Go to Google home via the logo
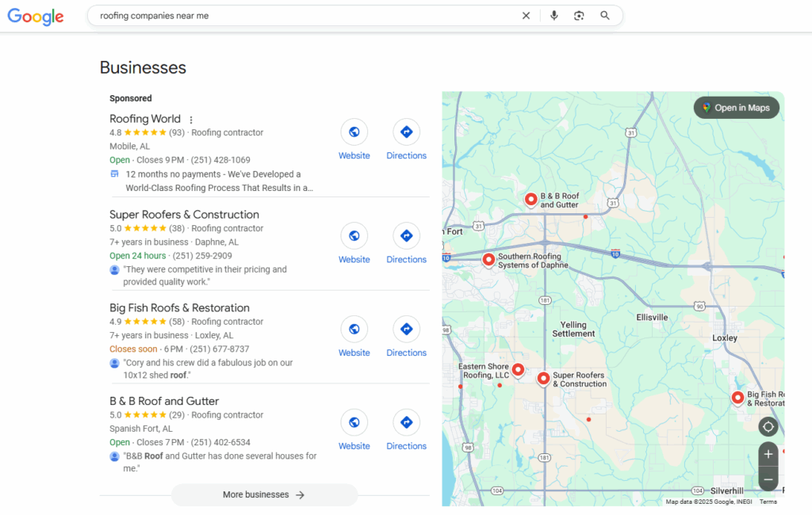The image size is (812, 515). tap(35, 17)
